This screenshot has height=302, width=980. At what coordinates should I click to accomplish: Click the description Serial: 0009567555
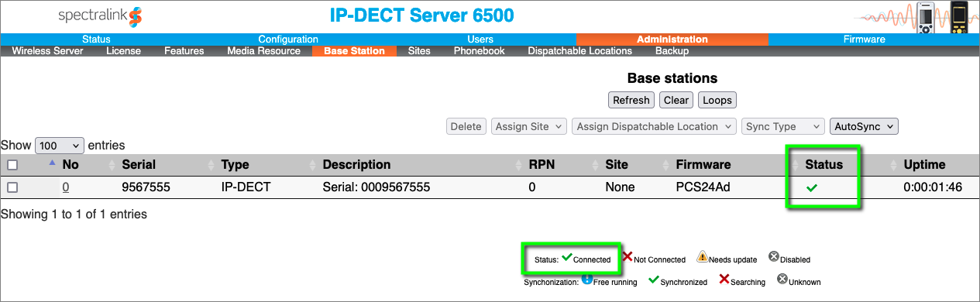376,187
